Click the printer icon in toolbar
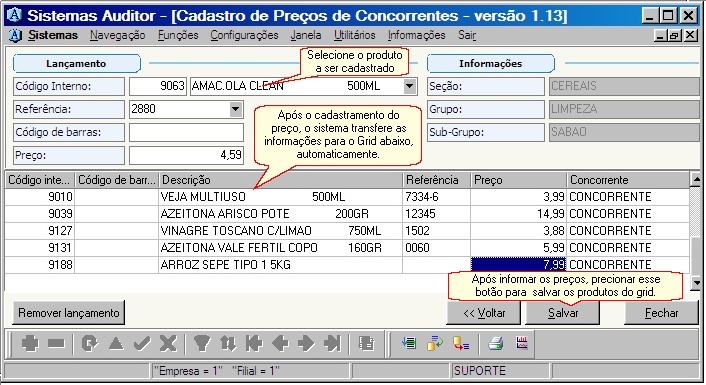Viewport: 706px width, 385px height. coord(496,344)
